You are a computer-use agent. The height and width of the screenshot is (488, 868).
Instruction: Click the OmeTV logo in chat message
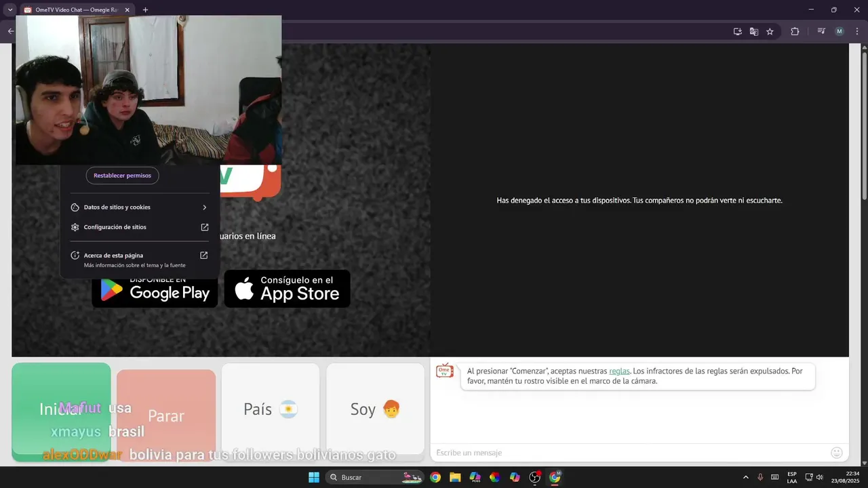(x=445, y=371)
